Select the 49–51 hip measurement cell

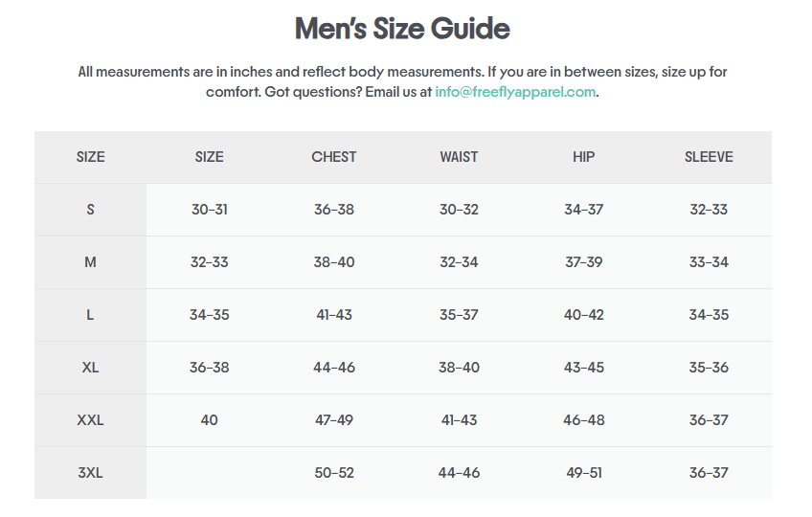click(583, 473)
